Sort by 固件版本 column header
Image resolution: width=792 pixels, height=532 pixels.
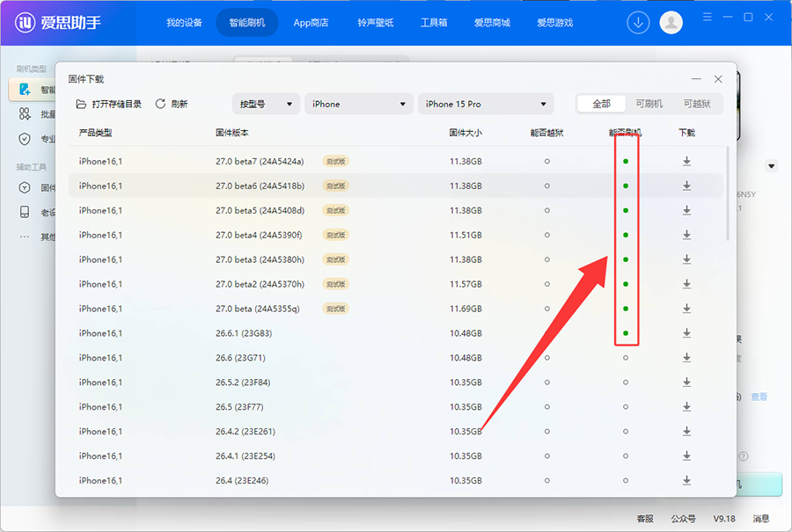point(231,133)
